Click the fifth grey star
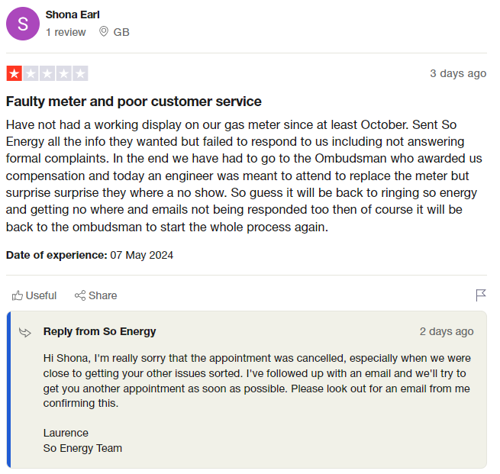 (80, 73)
